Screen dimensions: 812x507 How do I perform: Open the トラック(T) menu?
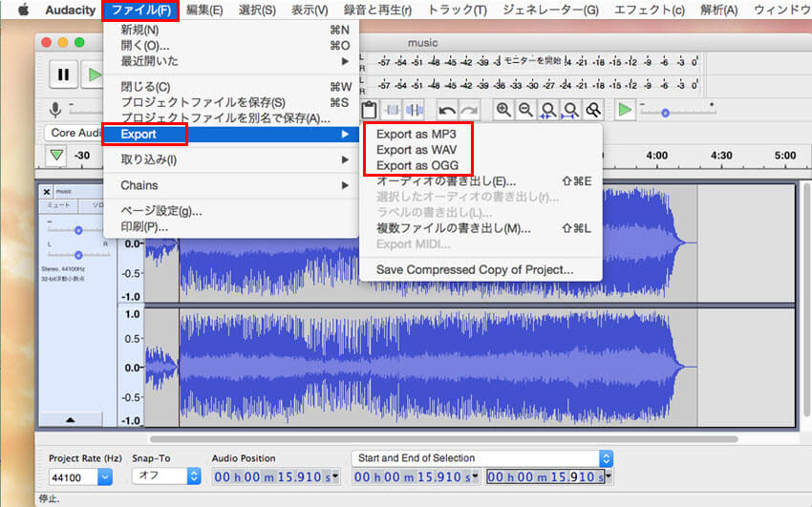[x=458, y=10]
